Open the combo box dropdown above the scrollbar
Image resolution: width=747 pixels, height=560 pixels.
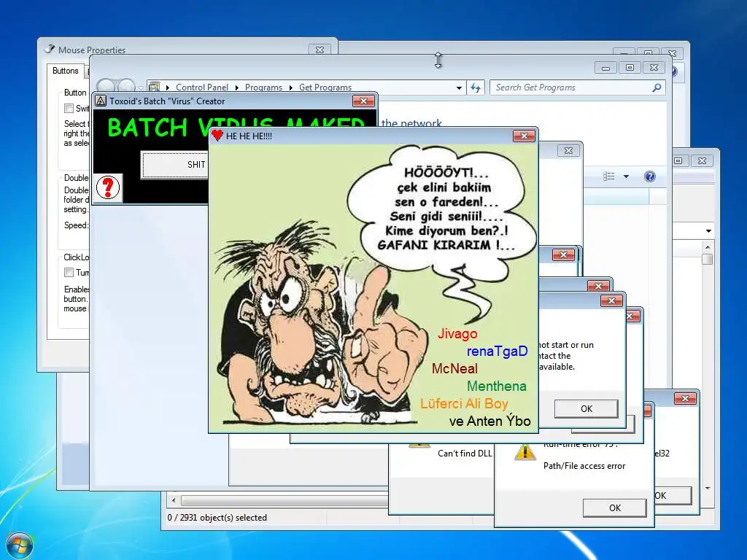pyautogui.click(x=708, y=231)
